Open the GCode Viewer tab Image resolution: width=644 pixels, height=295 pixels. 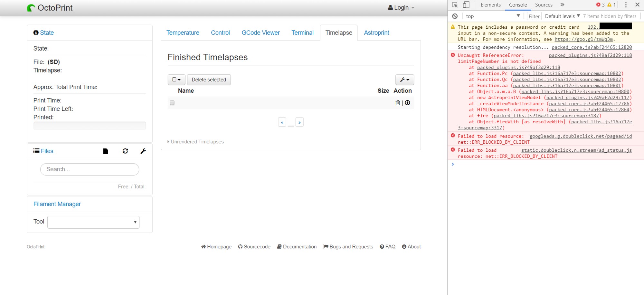(260, 33)
